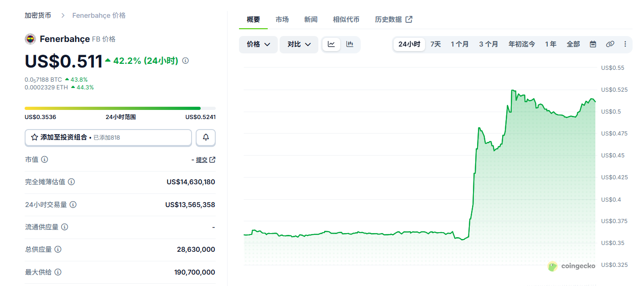Open the 历史数据 external tab

(394, 20)
